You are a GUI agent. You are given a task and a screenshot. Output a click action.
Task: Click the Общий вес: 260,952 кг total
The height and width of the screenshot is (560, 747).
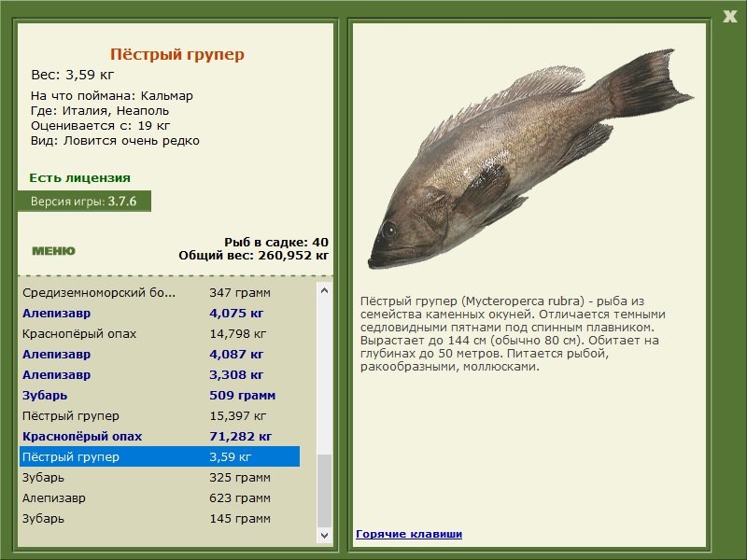(x=253, y=255)
